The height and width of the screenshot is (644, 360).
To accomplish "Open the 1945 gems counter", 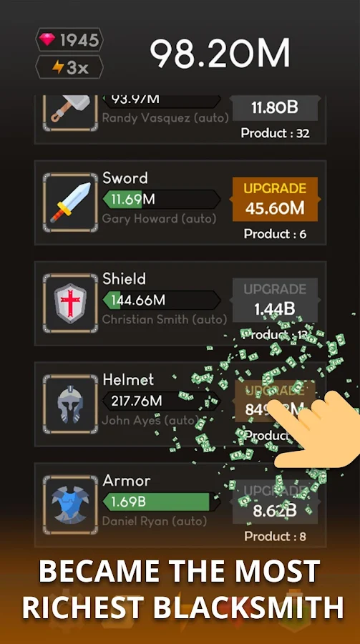I will (69, 40).
